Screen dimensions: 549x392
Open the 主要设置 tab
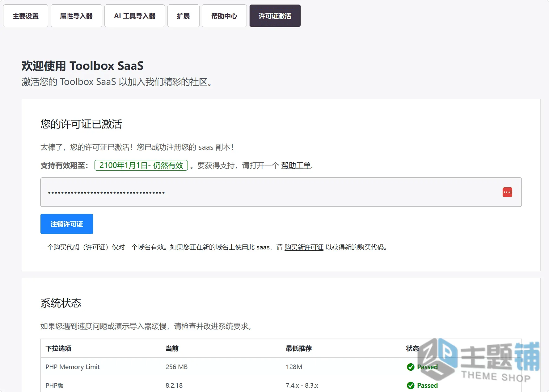(x=26, y=16)
